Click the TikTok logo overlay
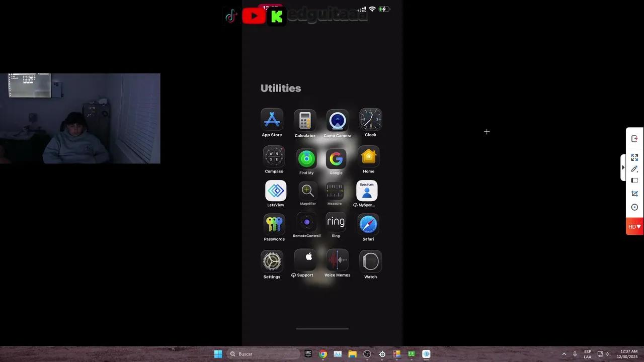 coord(231,16)
